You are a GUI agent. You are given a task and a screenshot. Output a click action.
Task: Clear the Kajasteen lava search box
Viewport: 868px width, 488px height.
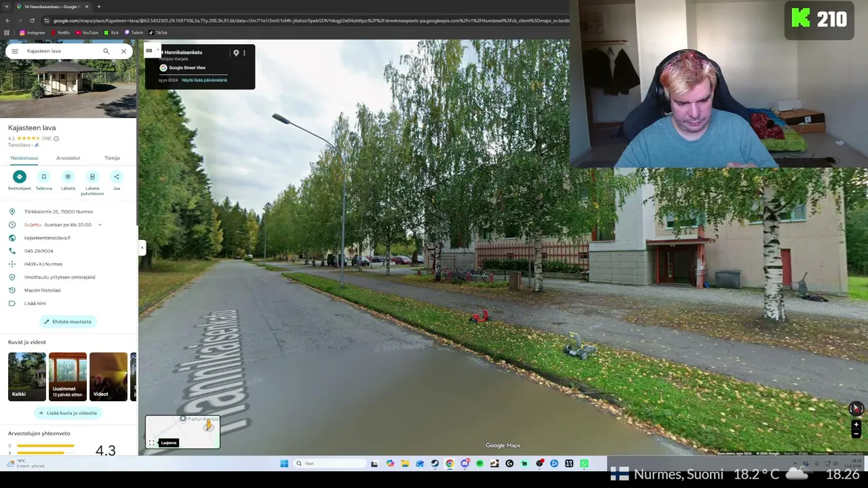[x=123, y=52]
